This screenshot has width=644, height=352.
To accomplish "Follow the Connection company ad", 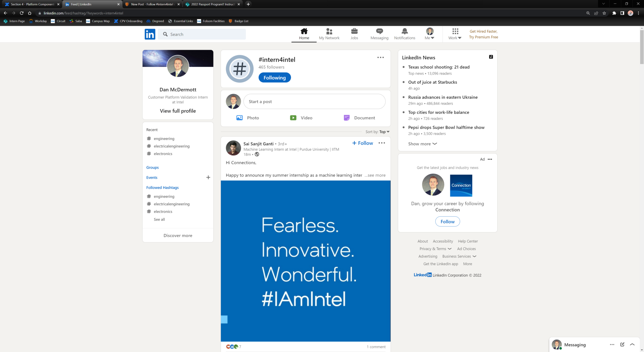I will (447, 222).
